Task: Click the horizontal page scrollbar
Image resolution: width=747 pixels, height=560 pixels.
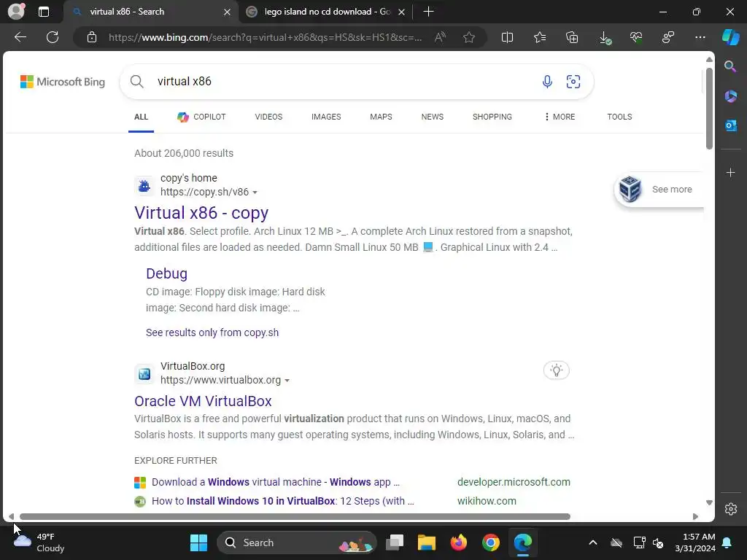Action: (x=295, y=516)
